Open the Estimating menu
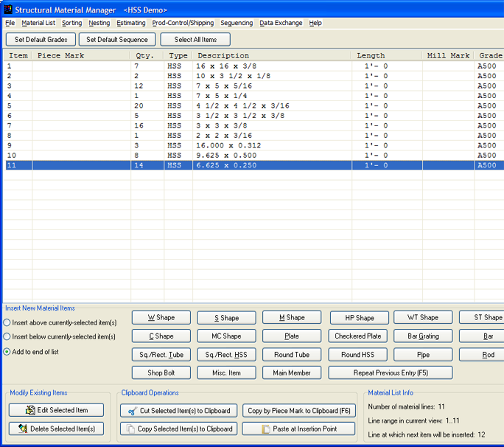 click(131, 23)
